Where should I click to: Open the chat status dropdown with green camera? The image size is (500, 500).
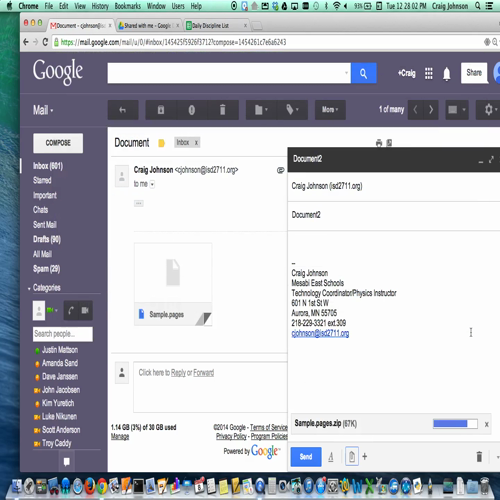pos(52,310)
